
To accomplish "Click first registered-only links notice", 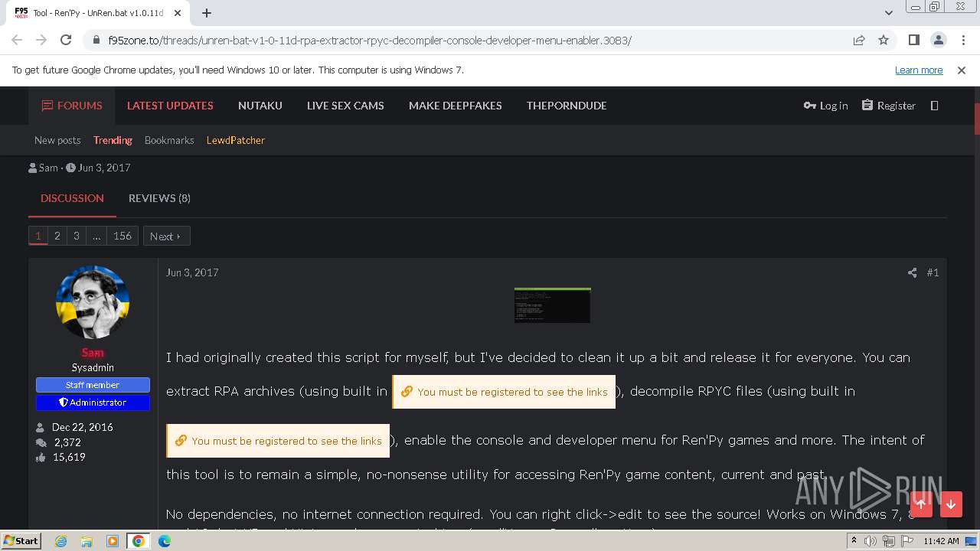I will (504, 392).
